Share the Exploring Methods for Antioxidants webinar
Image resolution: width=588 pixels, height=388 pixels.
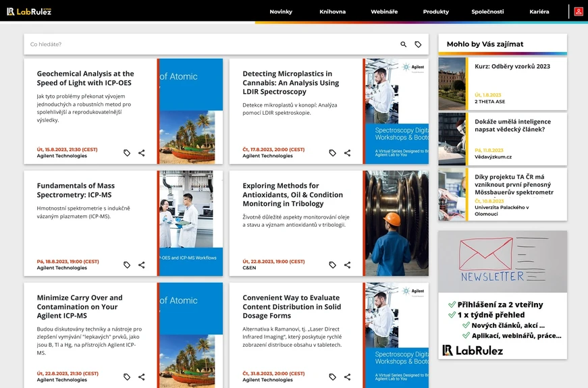(x=347, y=265)
